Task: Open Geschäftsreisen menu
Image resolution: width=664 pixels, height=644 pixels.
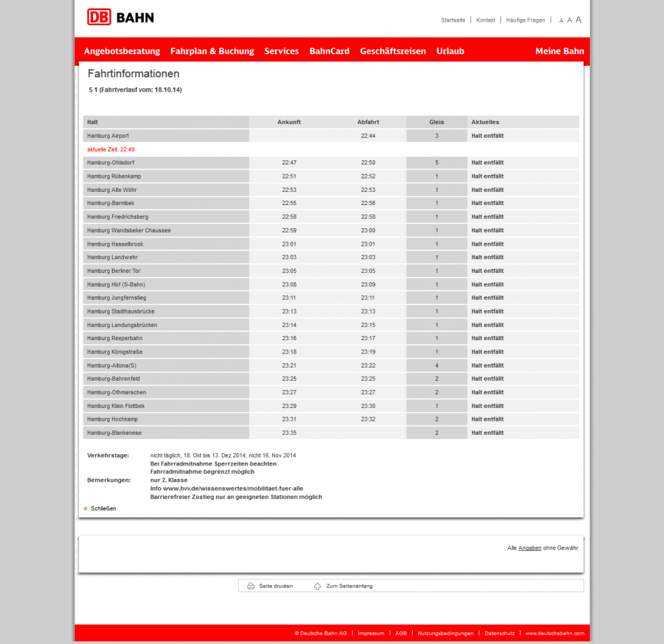Action: (x=393, y=51)
